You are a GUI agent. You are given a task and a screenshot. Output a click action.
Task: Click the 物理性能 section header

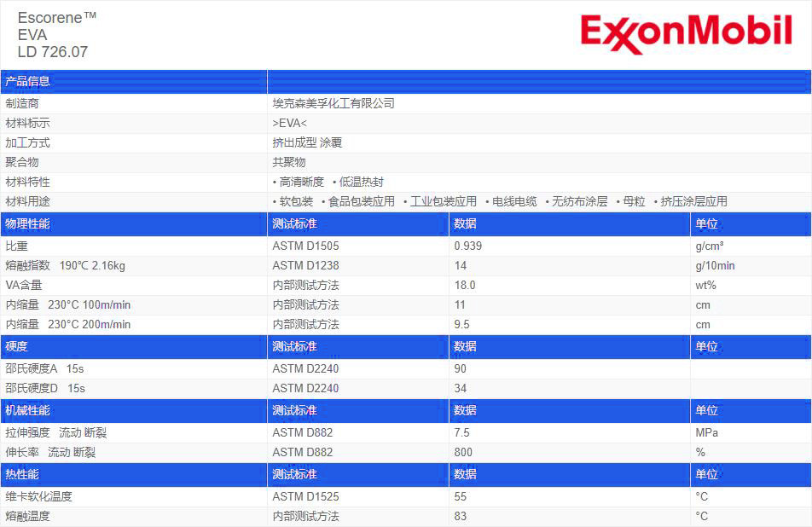(28, 224)
